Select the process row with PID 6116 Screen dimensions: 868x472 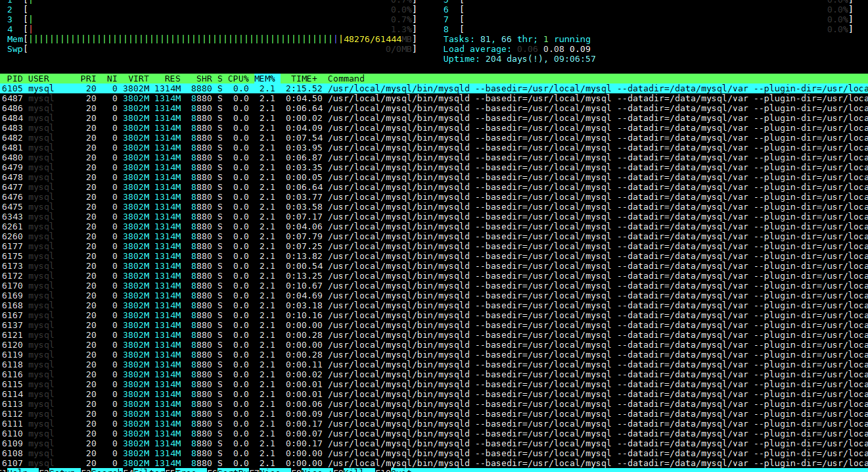pyautogui.click(x=434, y=375)
